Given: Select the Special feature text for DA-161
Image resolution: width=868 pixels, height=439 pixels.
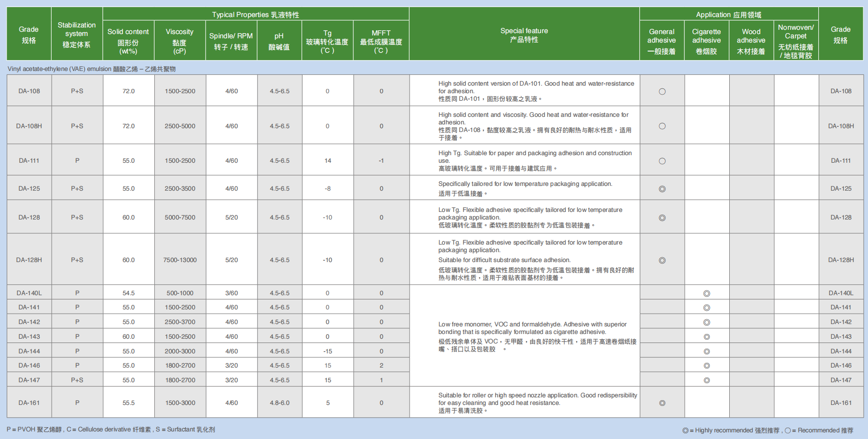Looking at the screenshot, I should [x=537, y=403].
